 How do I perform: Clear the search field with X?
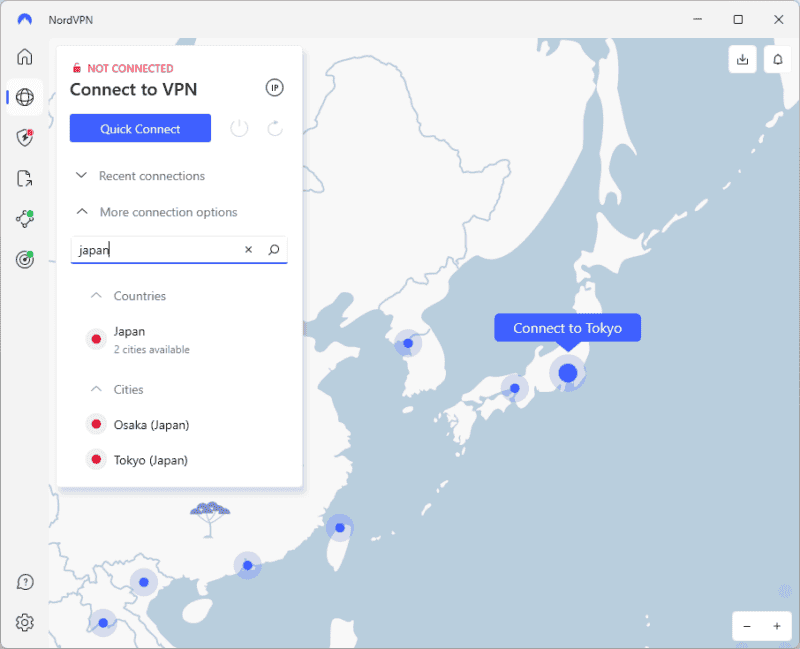coord(248,249)
